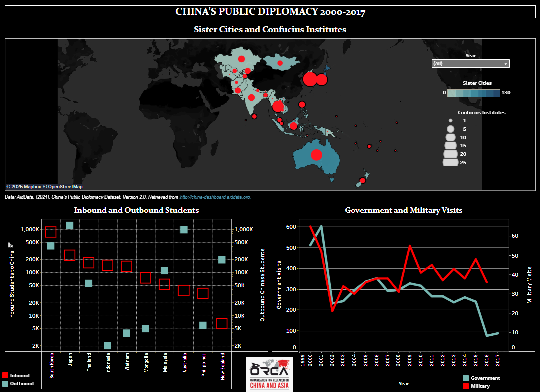Click the Sister Cities color gradient legend
Image resolution: width=540 pixels, height=392 pixels.
[473, 93]
